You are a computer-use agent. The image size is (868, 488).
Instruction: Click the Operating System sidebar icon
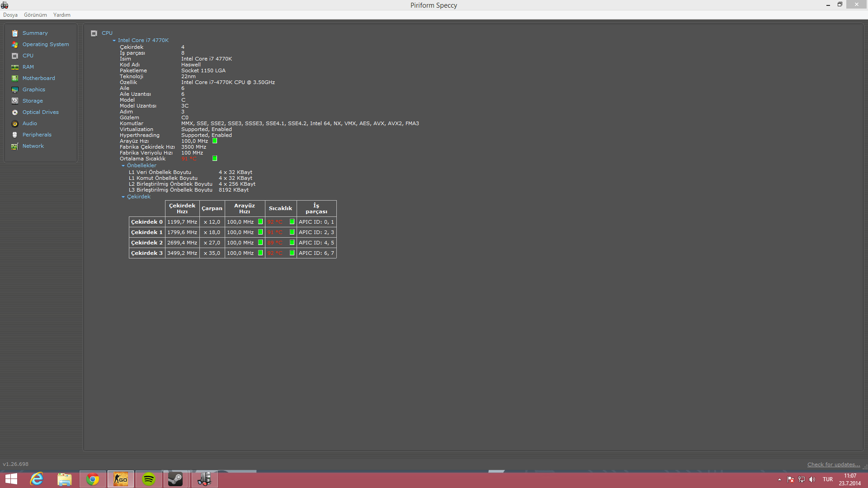tap(15, 45)
